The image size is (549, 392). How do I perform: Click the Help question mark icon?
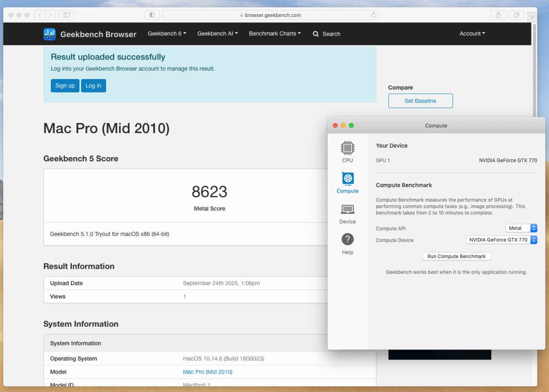click(x=347, y=239)
